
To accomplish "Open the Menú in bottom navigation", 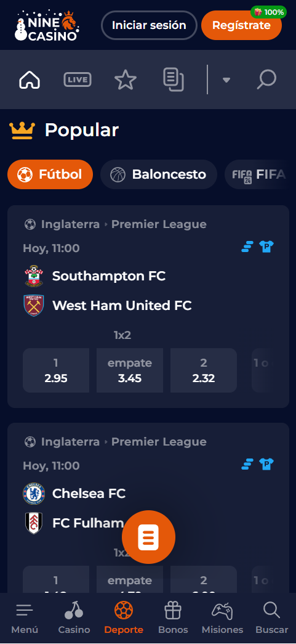I will (25, 618).
